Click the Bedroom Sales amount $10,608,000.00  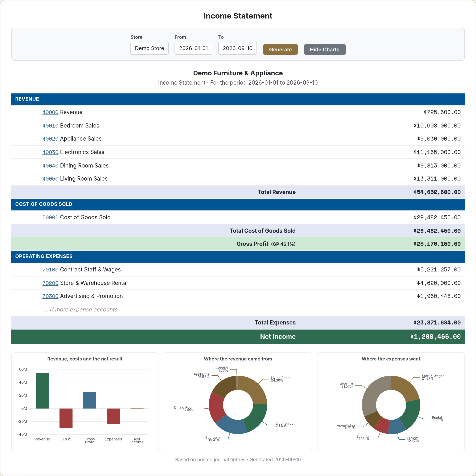click(437, 126)
